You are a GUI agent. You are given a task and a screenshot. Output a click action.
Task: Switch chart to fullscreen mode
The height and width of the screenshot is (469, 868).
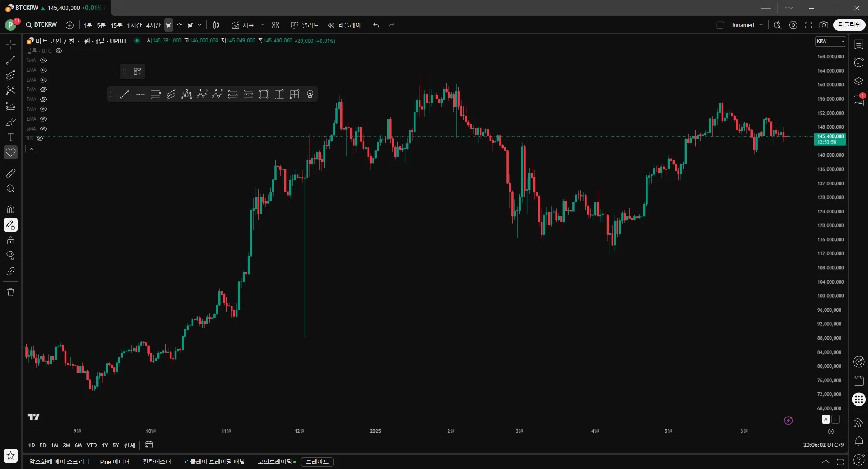(808, 25)
